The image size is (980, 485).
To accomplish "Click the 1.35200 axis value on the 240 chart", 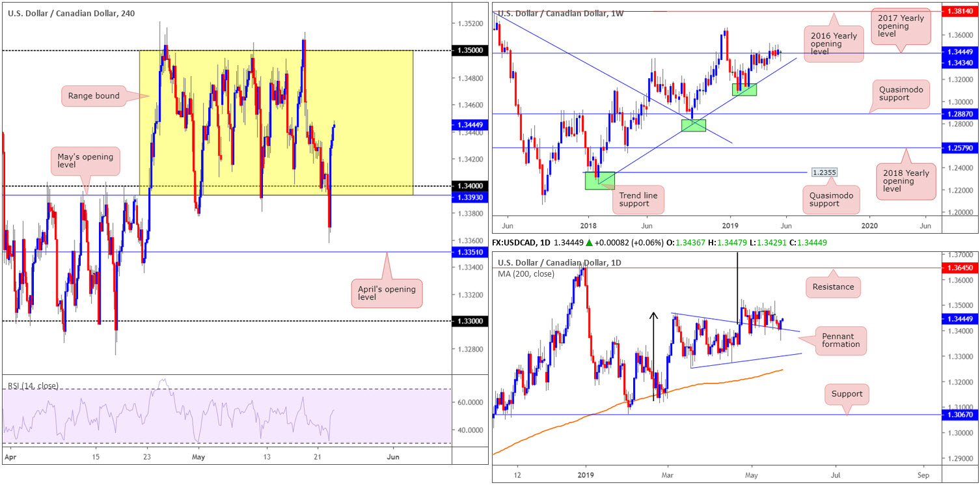I will (x=472, y=23).
